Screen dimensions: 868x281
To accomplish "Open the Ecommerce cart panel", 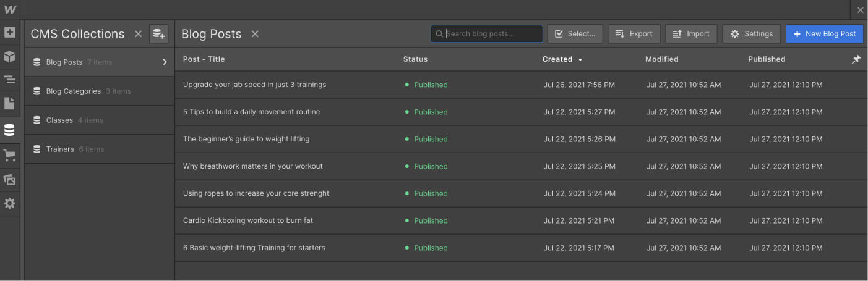I will pos(9,155).
